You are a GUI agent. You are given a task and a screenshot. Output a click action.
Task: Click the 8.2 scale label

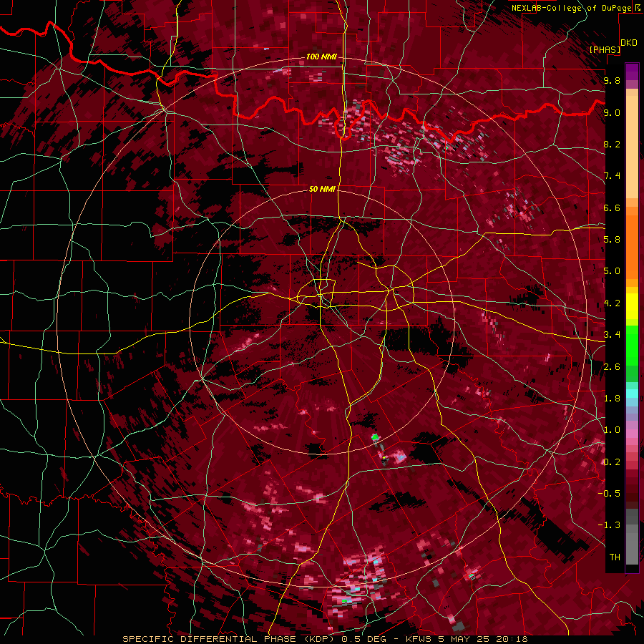[612, 144]
